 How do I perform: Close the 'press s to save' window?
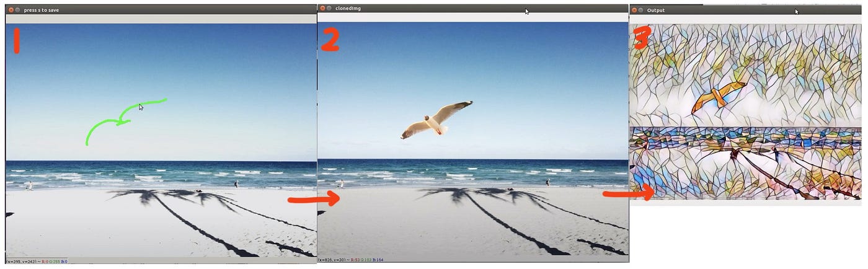(x=11, y=10)
